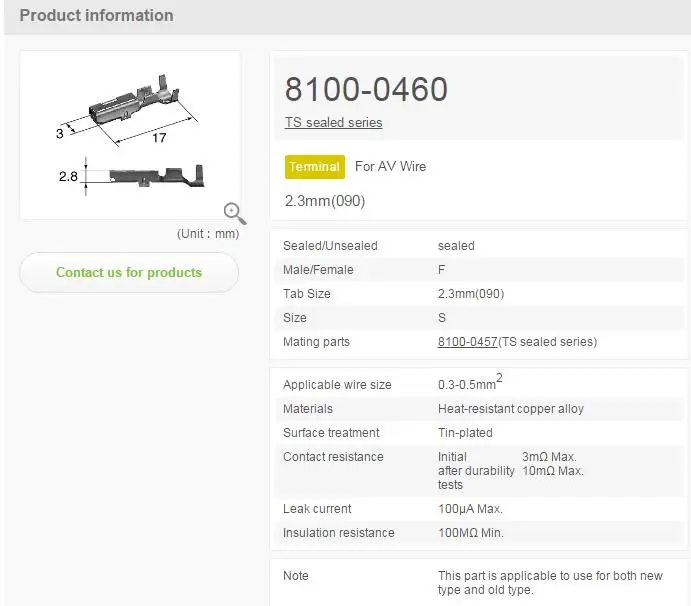Click the yellow Terminal badge
The image size is (691, 606).
pyautogui.click(x=314, y=167)
